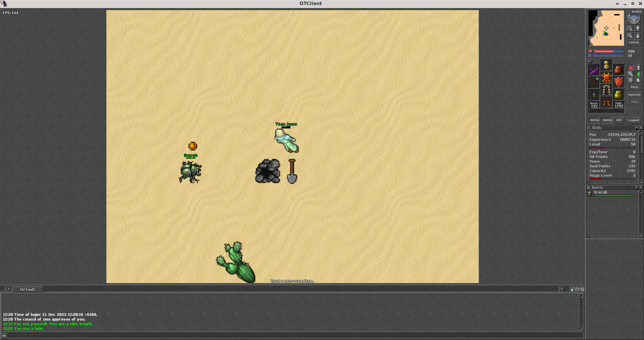Viewport: 644px width, 340px height.
Task: Set full attack fight mode
Action: point(631,68)
